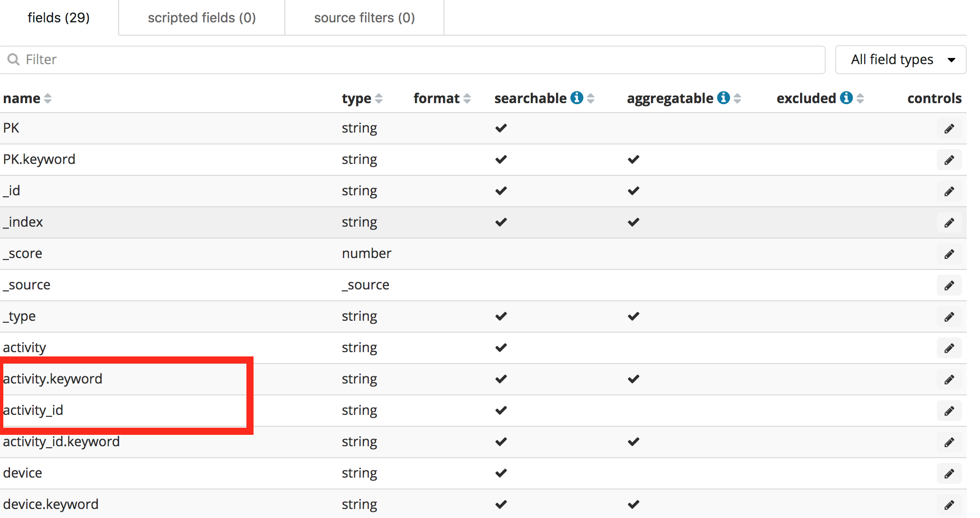Click info icon next to aggregatable

(x=723, y=98)
